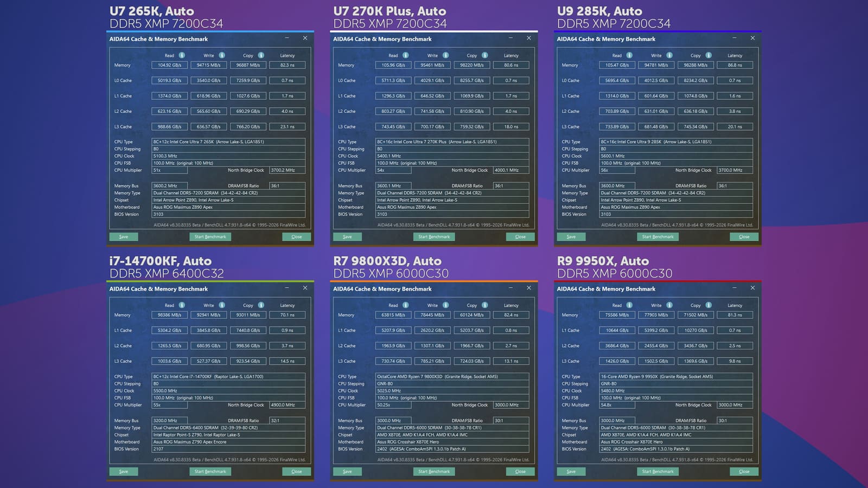Show Copy info icon details in i7-14700KF window
868x488 pixels.
261,305
